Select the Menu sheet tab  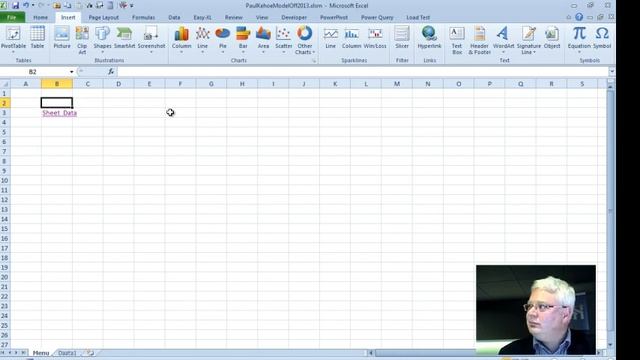[x=41, y=353]
